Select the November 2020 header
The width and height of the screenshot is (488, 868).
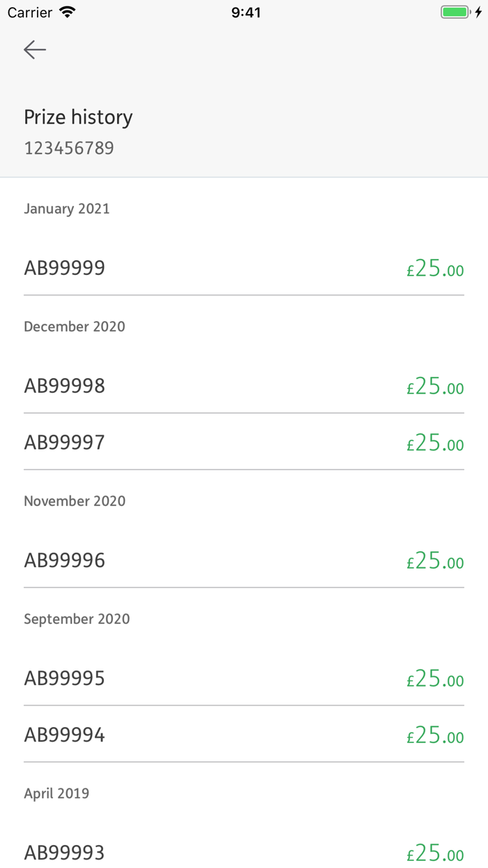(x=75, y=501)
